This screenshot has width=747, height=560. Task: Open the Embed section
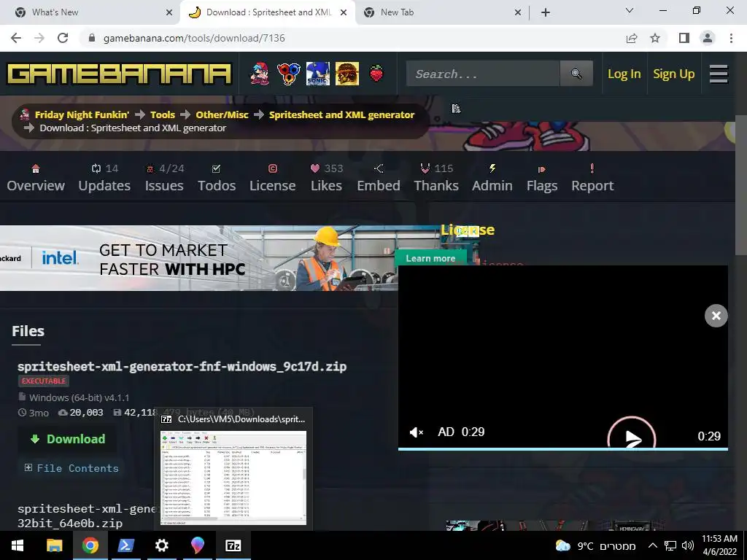pos(379,178)
